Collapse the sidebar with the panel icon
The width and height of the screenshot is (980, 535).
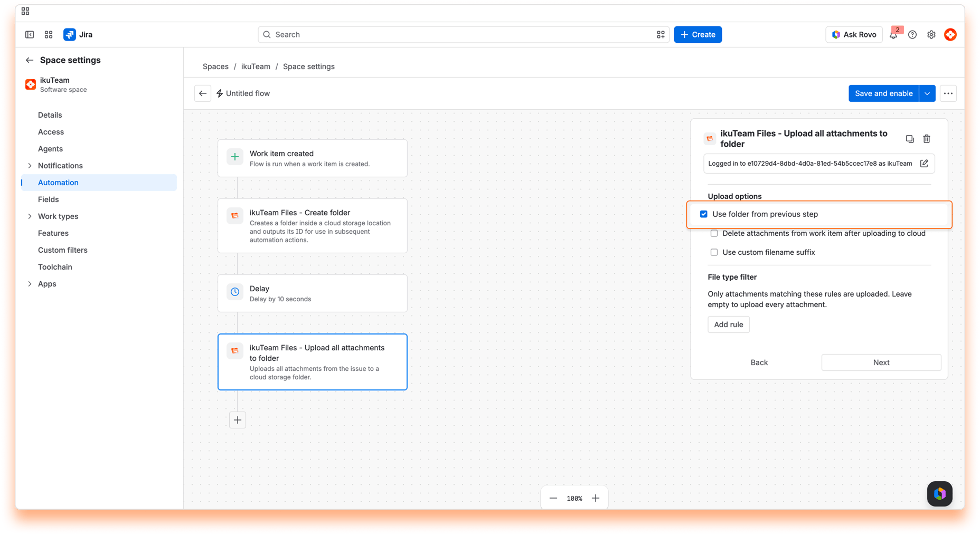click(x=30, y=34)
